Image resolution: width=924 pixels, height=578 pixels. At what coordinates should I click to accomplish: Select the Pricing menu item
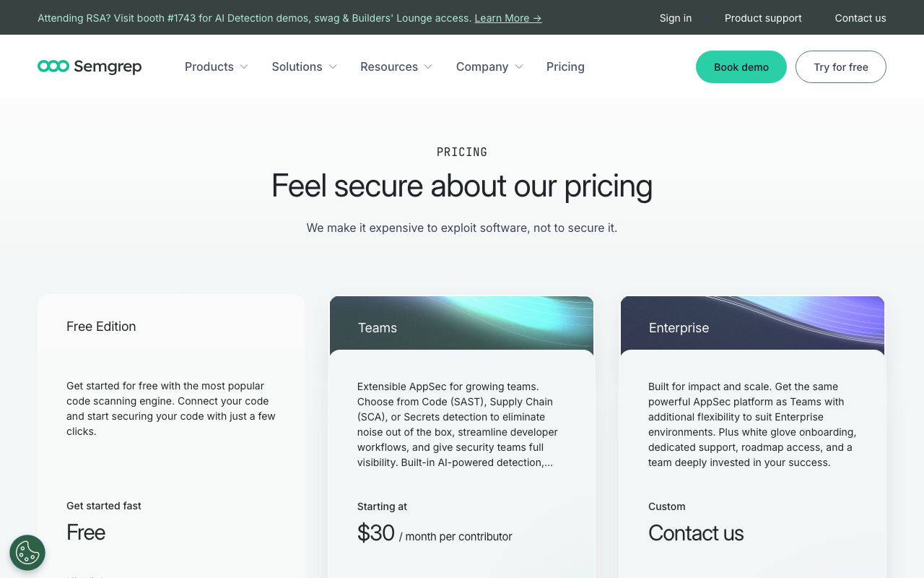pos(565,66)
